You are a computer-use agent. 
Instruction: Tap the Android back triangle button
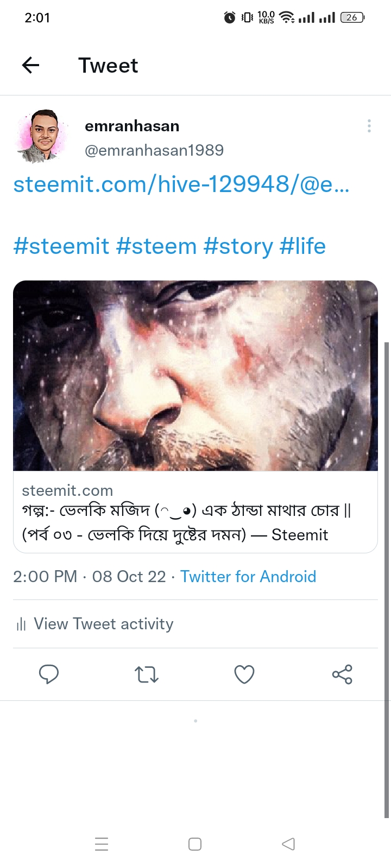[x=288, y=844]
